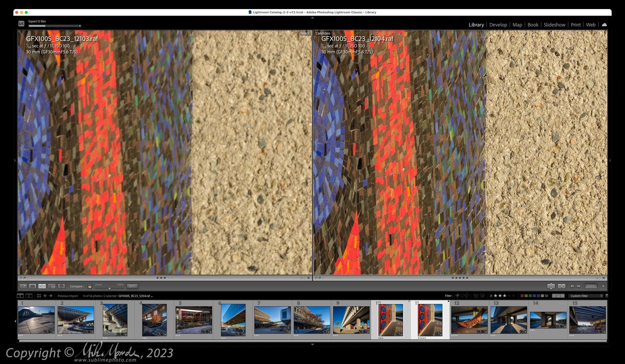
Task: Select the Library module
Action: click(476, 25)
